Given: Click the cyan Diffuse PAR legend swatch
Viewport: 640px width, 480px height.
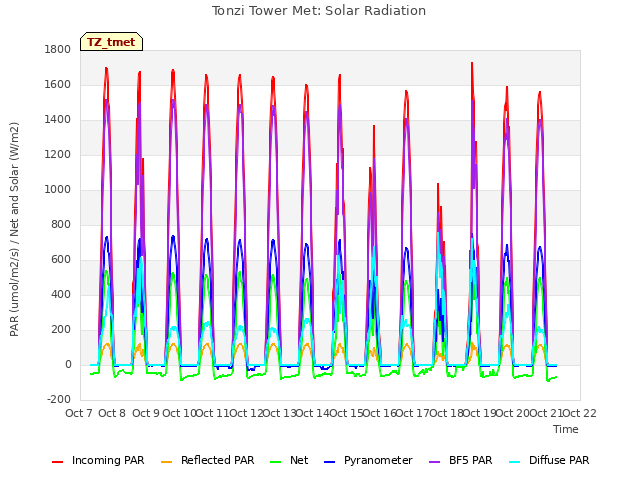Looking at the screenshot, I should (x=515, y=462).
